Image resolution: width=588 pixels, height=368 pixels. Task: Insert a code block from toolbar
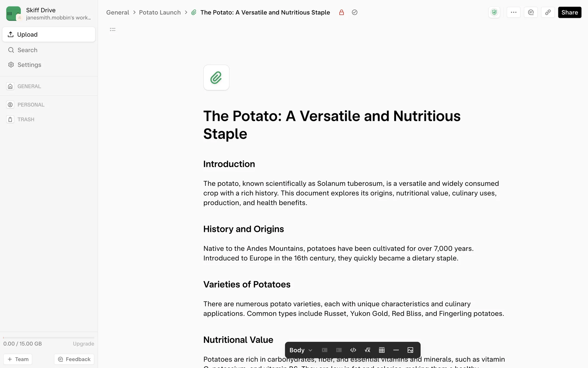pos(353,350)
